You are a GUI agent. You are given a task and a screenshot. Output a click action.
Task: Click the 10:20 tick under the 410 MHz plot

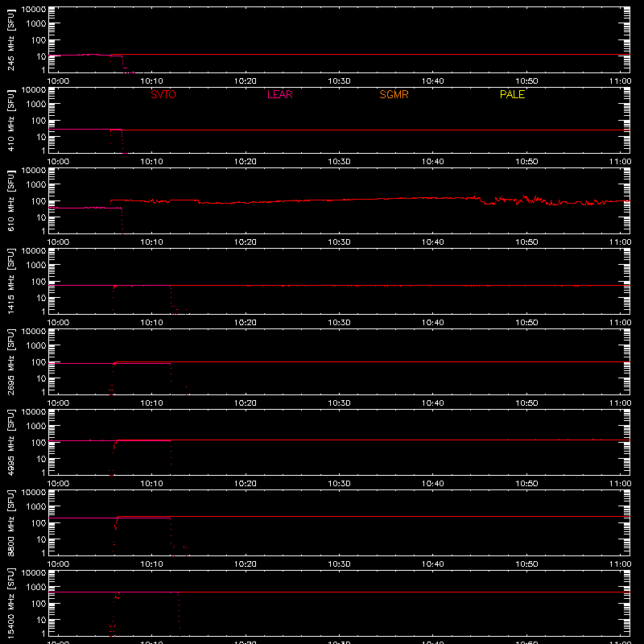coord(246,162)
